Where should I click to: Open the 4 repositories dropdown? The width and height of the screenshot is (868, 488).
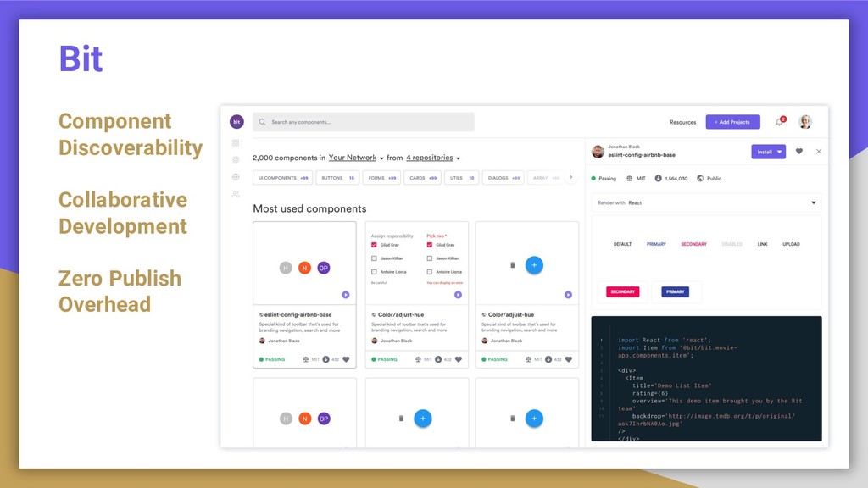tap(433, 158)
